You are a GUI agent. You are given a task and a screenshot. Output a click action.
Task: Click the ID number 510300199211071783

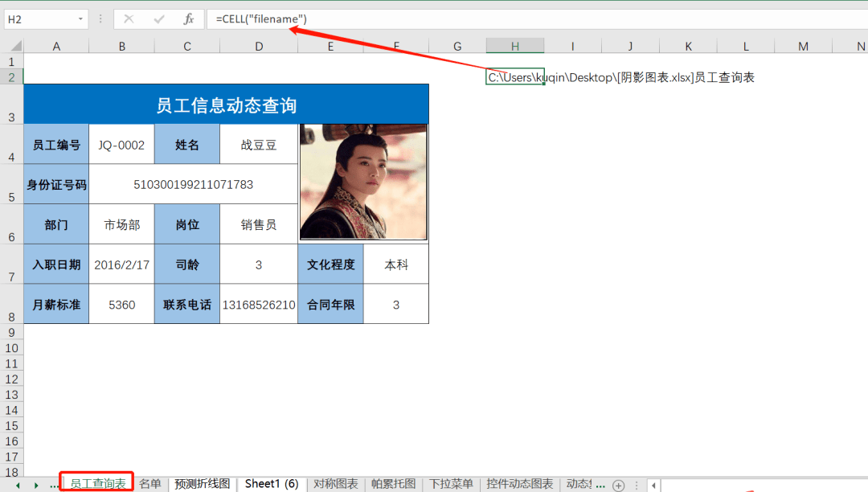193,184
